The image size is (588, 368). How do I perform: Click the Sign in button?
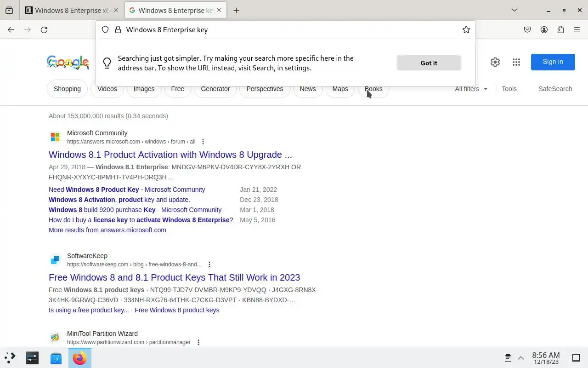point(553,62)
